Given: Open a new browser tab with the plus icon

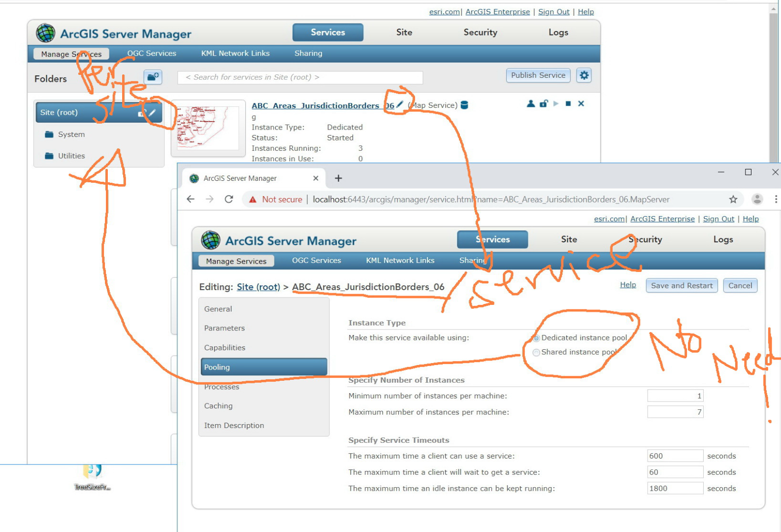Looking at the screenshot, I should click(338, 178).
